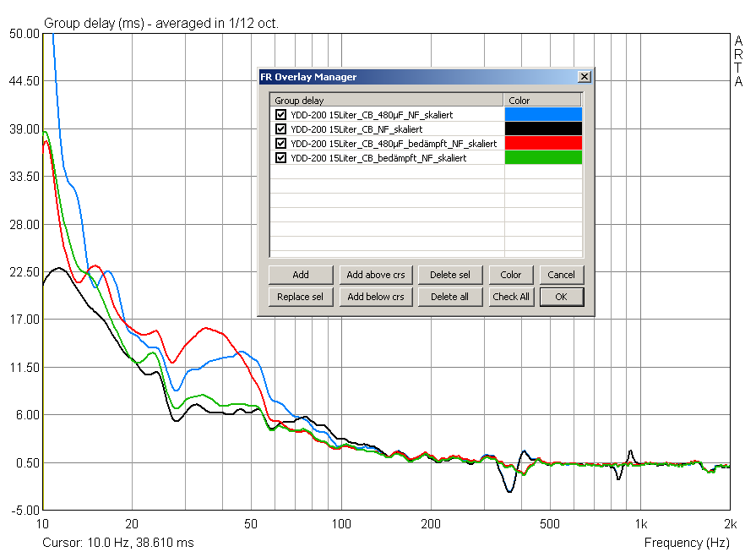Pick the green color swatch in list

[x=543, y=158]
